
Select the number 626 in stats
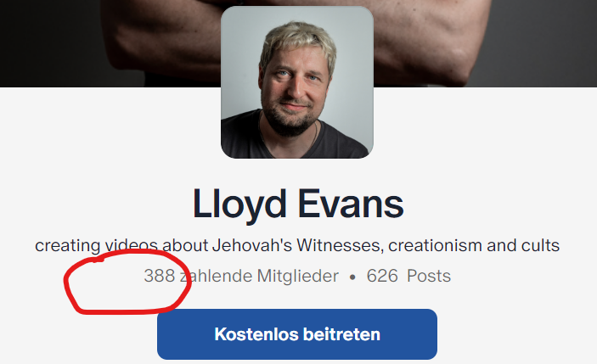coord(382,276)
